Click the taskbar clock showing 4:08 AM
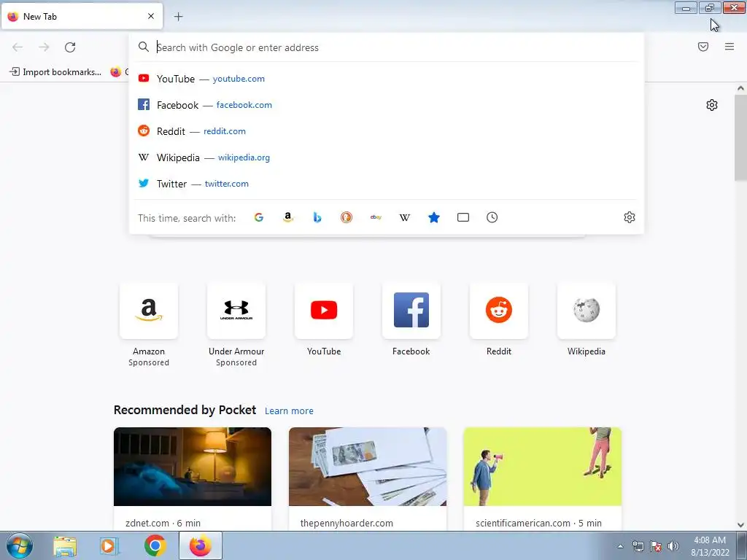This screenshot has width=747, height=560. (x=710, y=546)
